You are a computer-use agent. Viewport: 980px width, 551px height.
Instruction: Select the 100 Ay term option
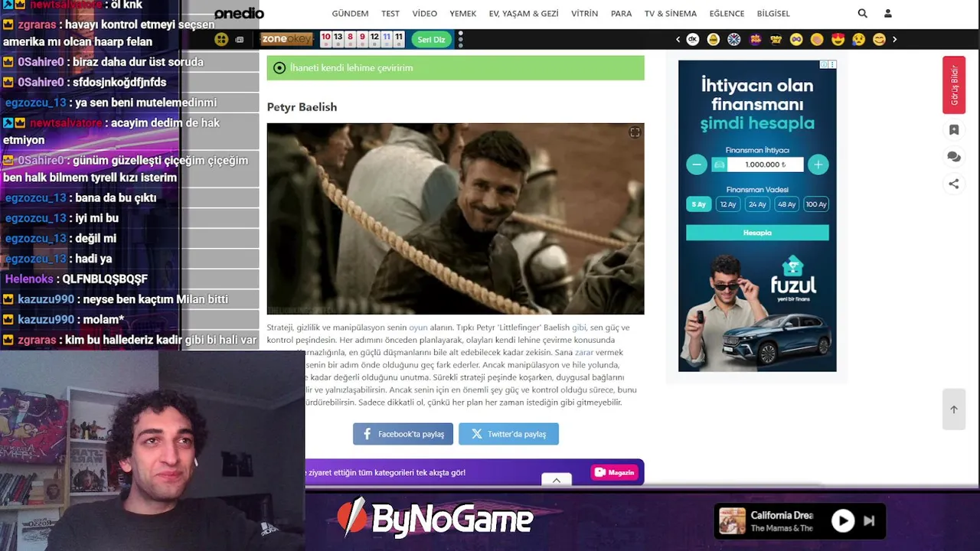816,204
